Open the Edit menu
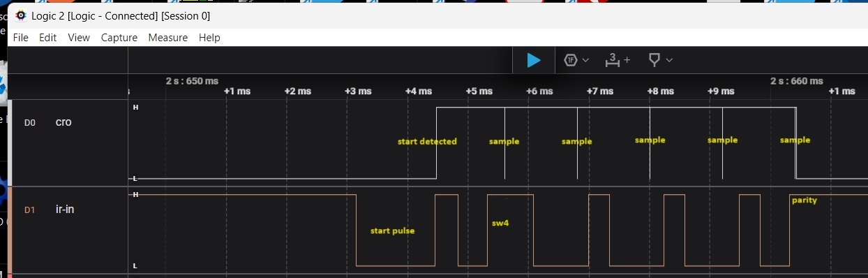This screenshot has width=868, height=278. (x=47, y=38)
